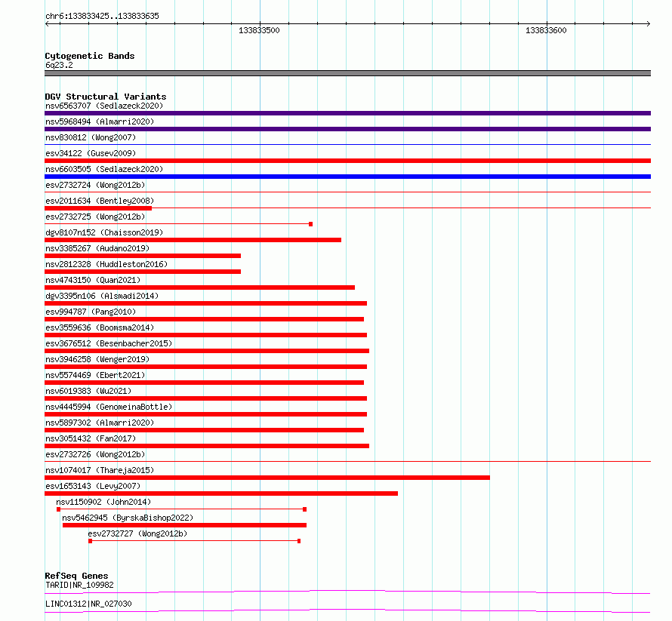This screenshot has height=621, width=672.
Task: Select nsv6019383 (Wu2021) label
Action: [88, 391]
